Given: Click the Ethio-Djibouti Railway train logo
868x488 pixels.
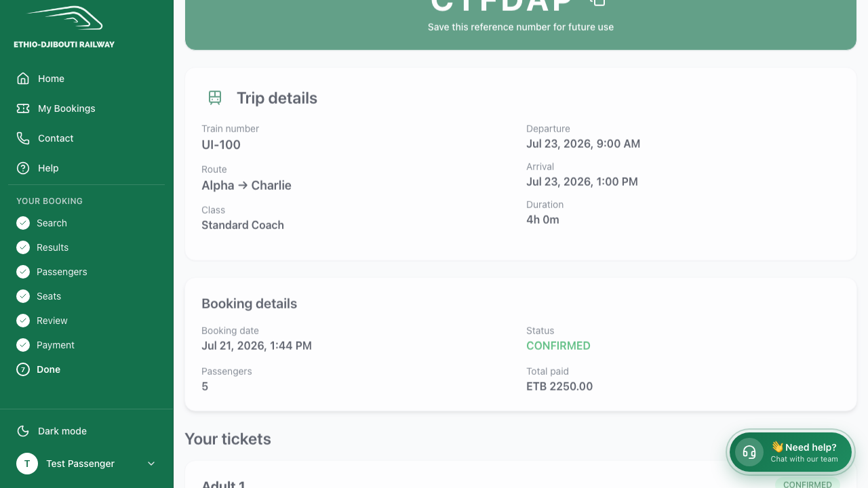Looking at the screenshot, I should [64, 18].
